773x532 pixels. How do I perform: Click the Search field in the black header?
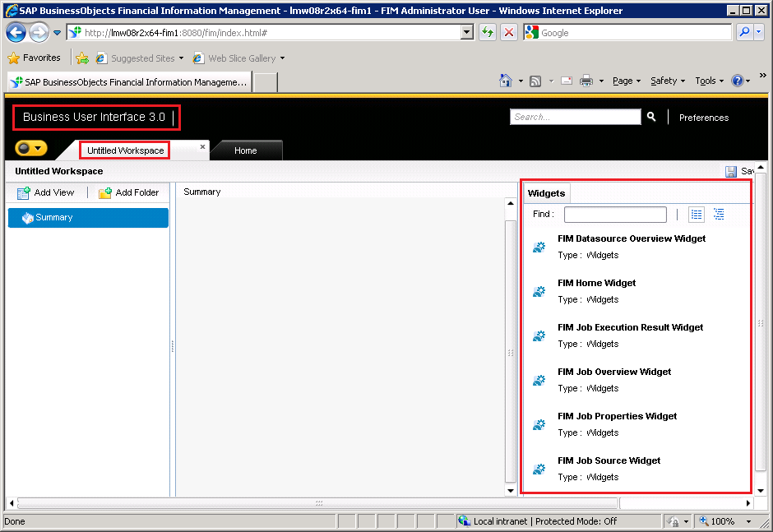pos(576,117)
